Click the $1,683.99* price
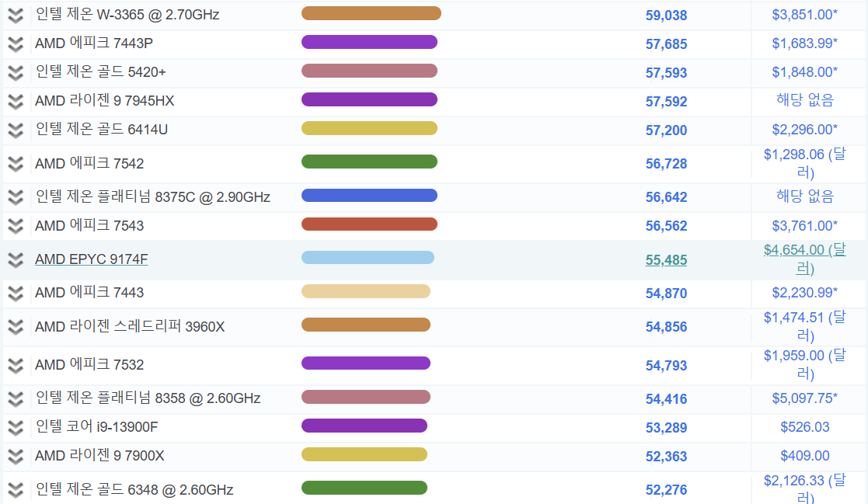 pos(805,43)
